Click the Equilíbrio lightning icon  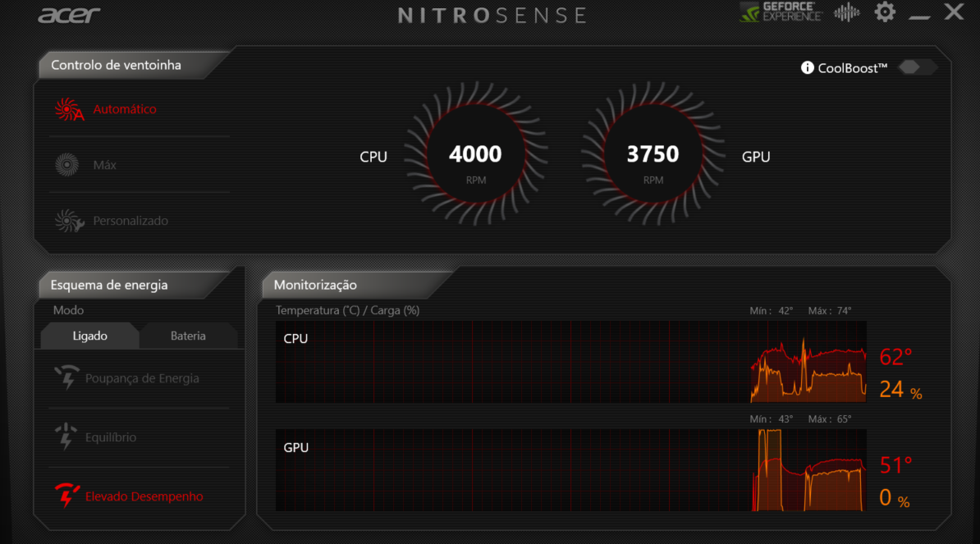[x=67, y=437]
